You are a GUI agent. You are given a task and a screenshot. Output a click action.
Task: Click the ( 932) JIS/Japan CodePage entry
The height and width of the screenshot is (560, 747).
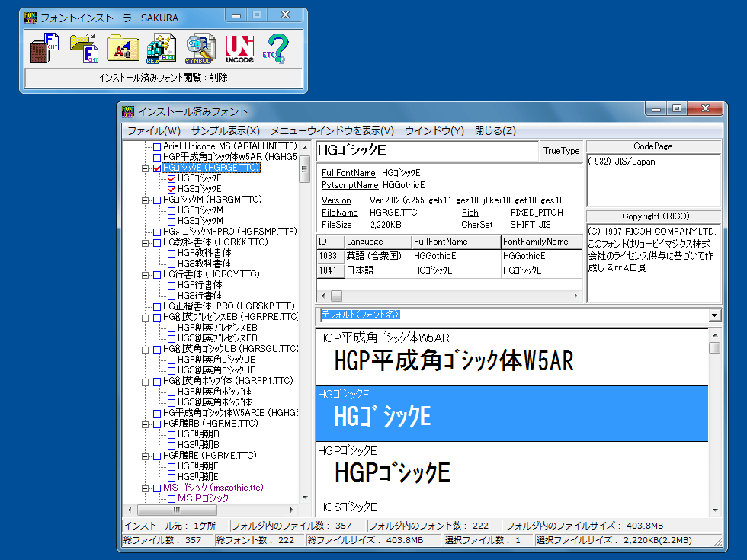coord(621,162)
